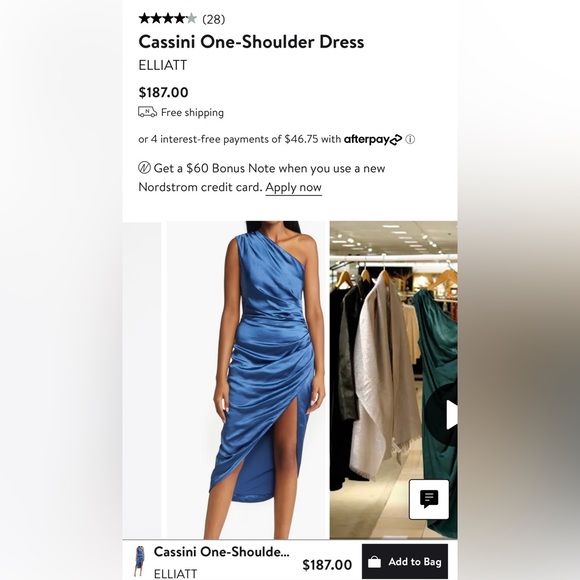Viewport: 580px width, 580px height.
Task: Open the blue one-shoulder dress main photo
Action: [246, 380]
